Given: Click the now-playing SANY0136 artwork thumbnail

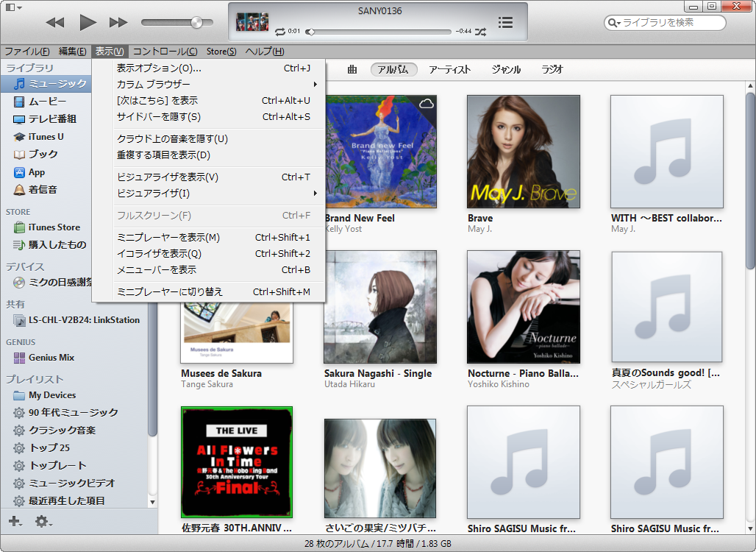Looking at the screenshot, I should point(252,22).
